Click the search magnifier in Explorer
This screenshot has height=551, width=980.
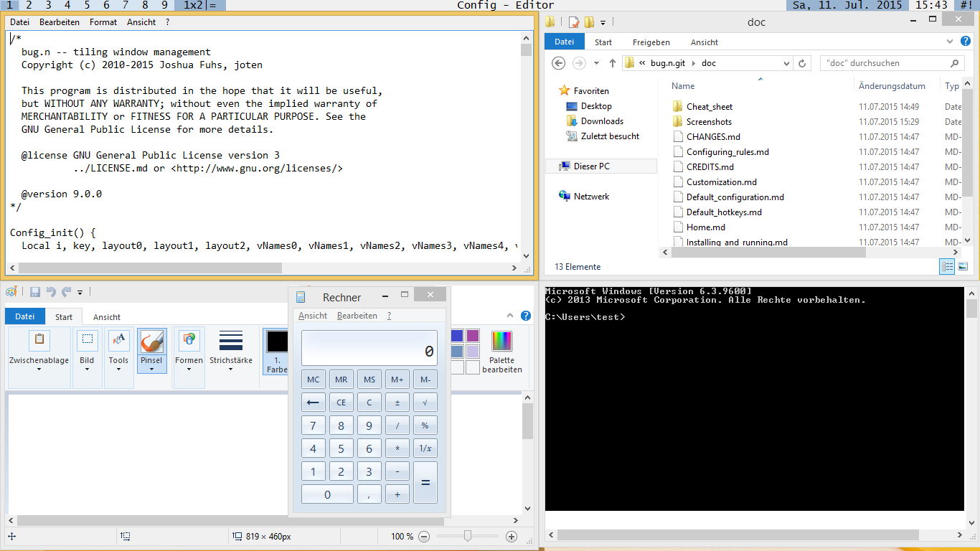click(x=955, y=62)
